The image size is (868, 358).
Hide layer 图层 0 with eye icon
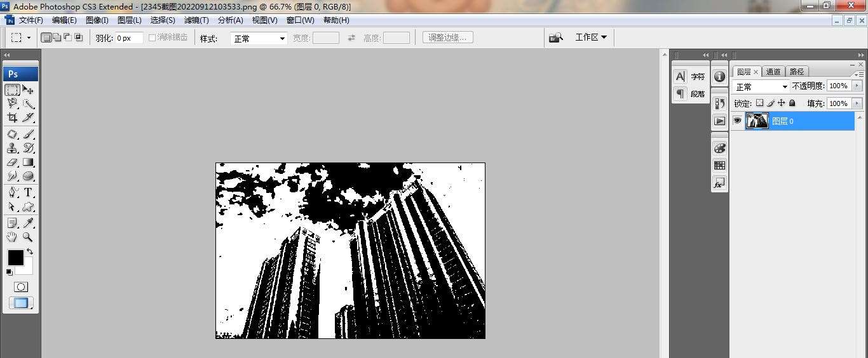[x=737, y=121]
